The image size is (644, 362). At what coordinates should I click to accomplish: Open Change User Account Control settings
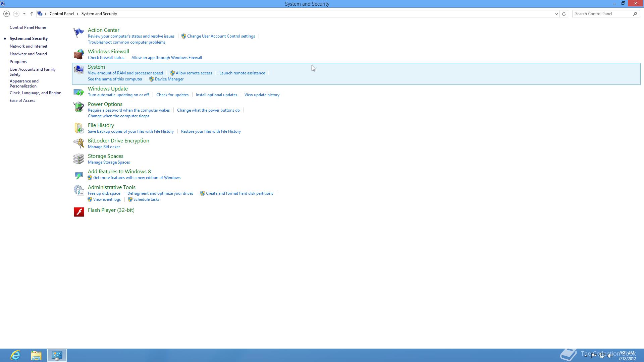[221, 36]
